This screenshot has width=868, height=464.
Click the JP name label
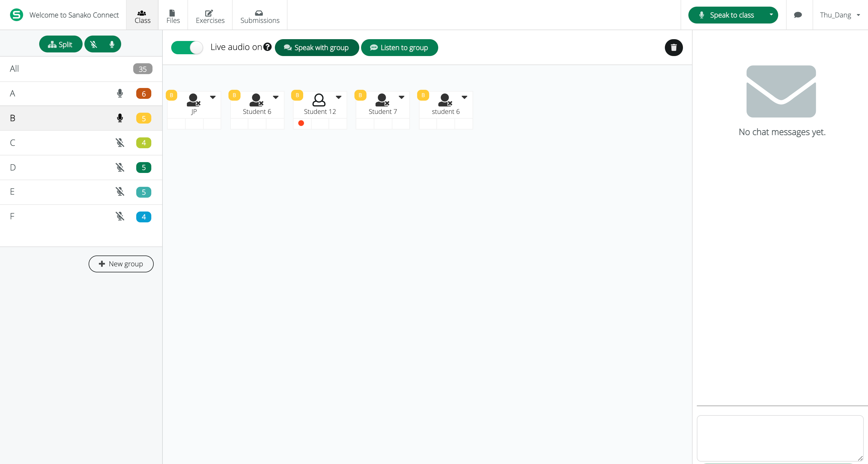[194, 111]
